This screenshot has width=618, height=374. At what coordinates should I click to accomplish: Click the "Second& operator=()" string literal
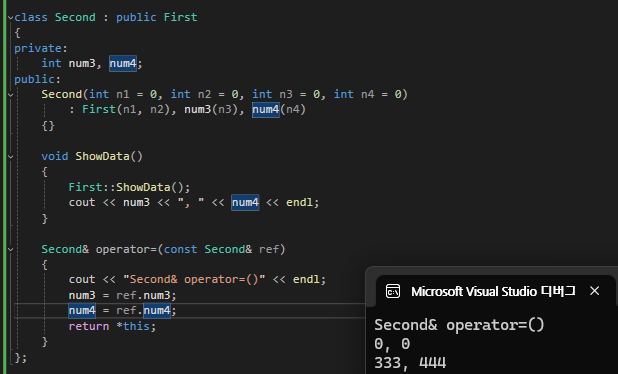(x=194, y=279)
